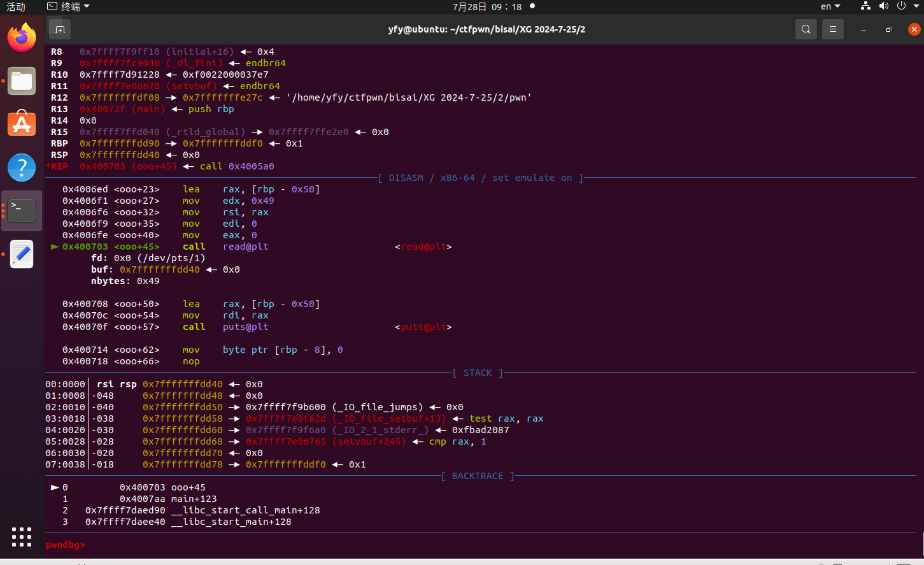Click the DISASM section header
This screenshot has width=924, height=565.
tap(481, 178)
